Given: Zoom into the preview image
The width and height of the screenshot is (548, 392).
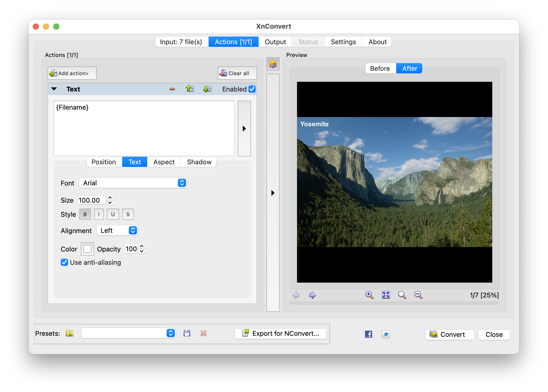Looking at the screenshot, I should click(x=369, y=295).
